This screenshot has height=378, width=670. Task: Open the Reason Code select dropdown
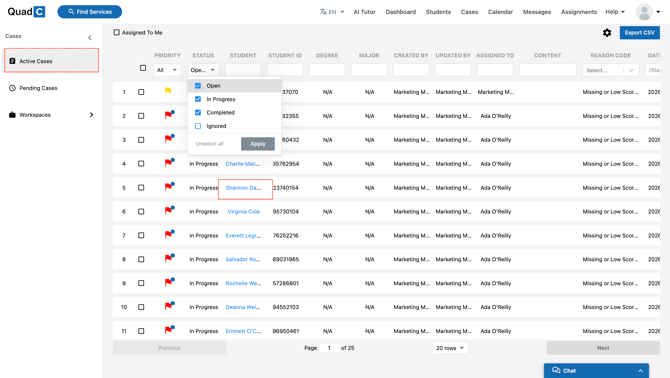[x=611, y=70]
